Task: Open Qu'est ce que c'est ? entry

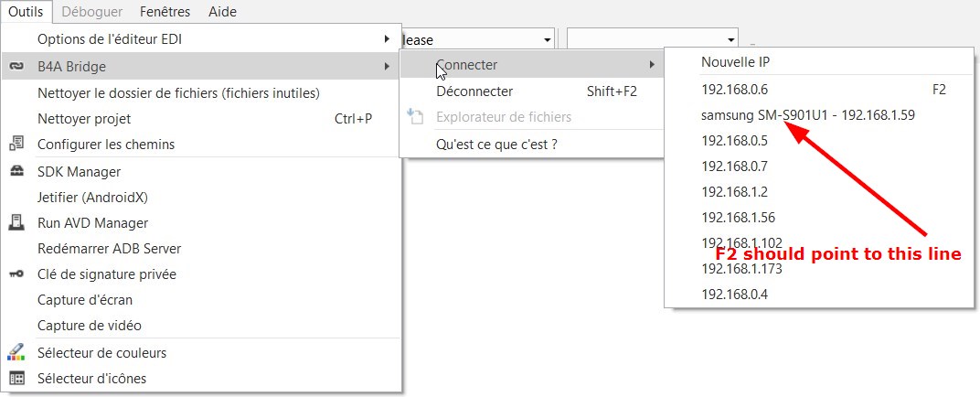Action: point(496,145)
